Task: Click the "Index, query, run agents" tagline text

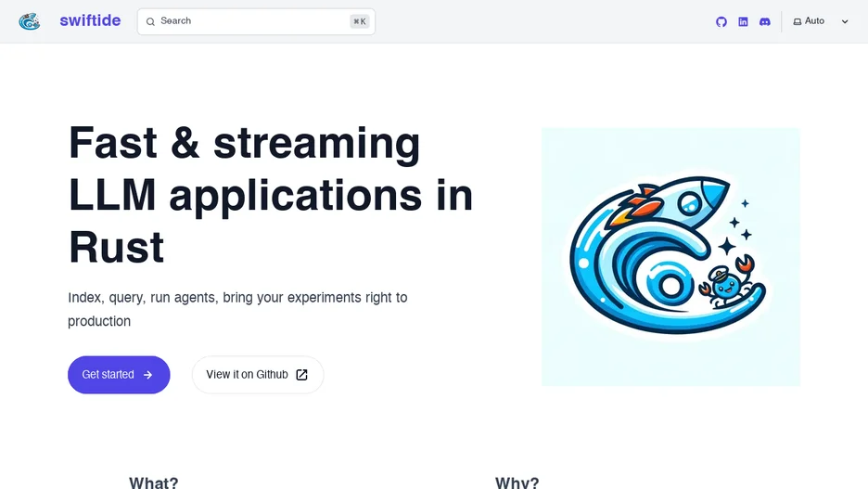Action: tap(237, 309)
